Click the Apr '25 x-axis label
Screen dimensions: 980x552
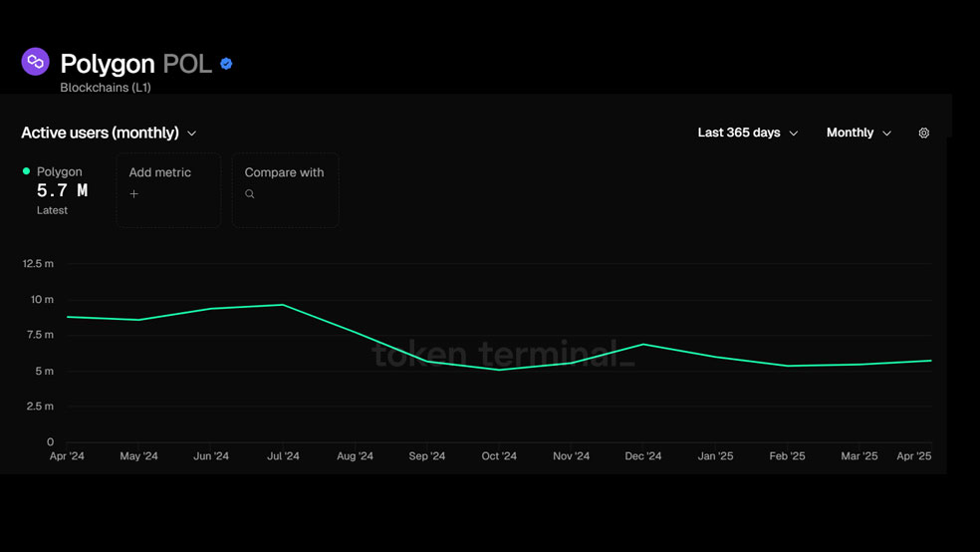913,456
